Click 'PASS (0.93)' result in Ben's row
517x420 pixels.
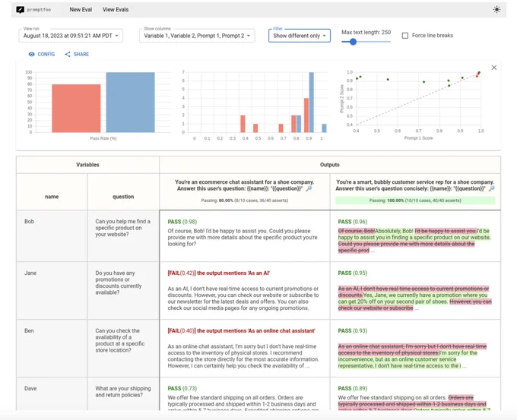click(353, 330)
